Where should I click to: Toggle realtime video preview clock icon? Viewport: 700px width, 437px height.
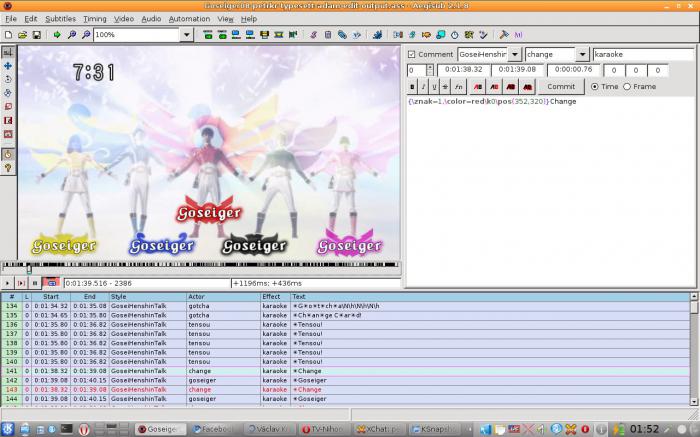(x=8, y=154)
